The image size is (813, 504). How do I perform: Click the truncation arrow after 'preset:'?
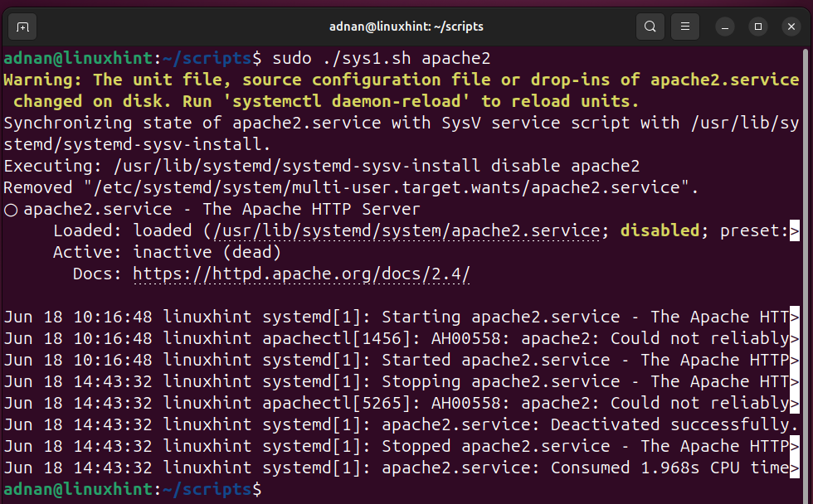point(795,231)
